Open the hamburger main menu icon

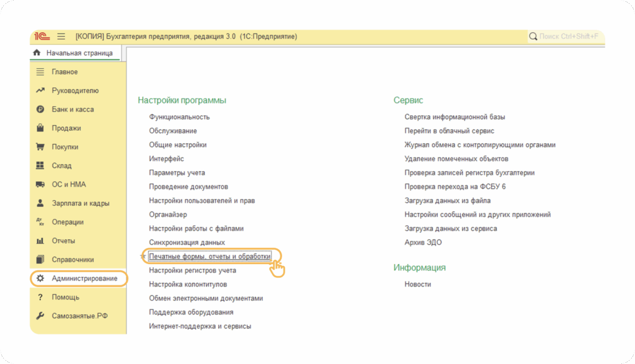tap(61, 37)
